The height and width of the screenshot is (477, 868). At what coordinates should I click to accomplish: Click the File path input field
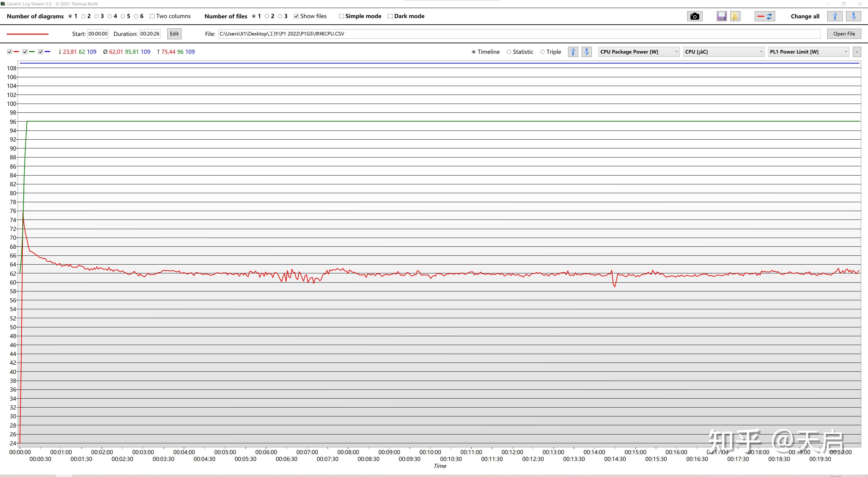[519, 34]
